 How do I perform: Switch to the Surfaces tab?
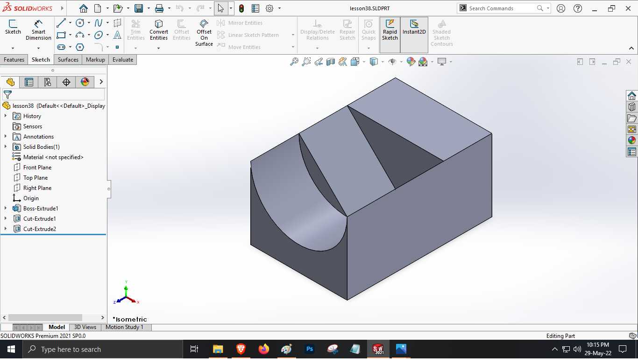tap(68, 60)
